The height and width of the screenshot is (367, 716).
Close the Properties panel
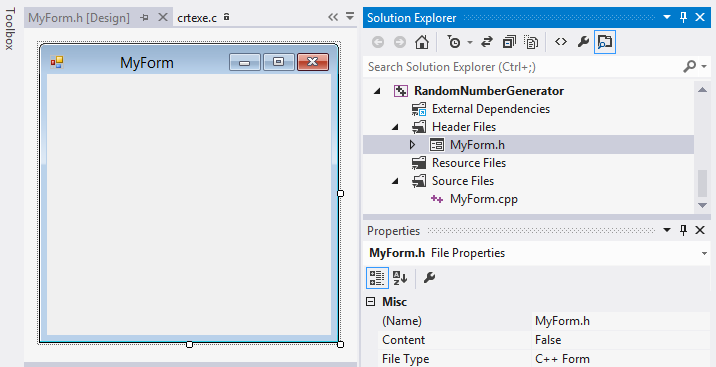point(700,230)
